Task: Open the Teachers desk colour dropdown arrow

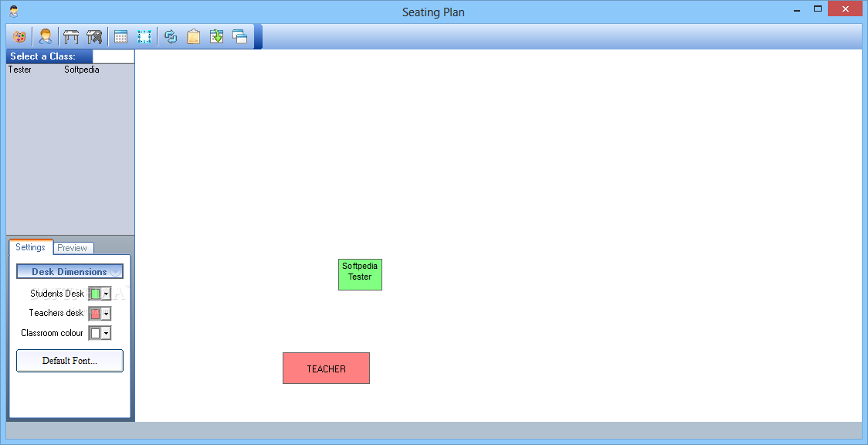Action: click(x=106, y=314)
